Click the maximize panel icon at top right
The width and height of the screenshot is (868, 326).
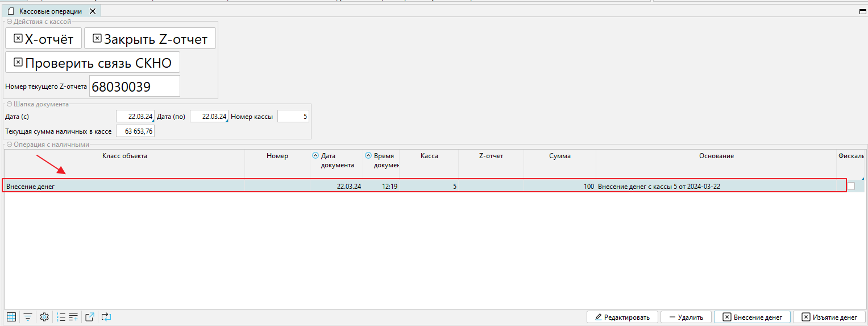862,11
